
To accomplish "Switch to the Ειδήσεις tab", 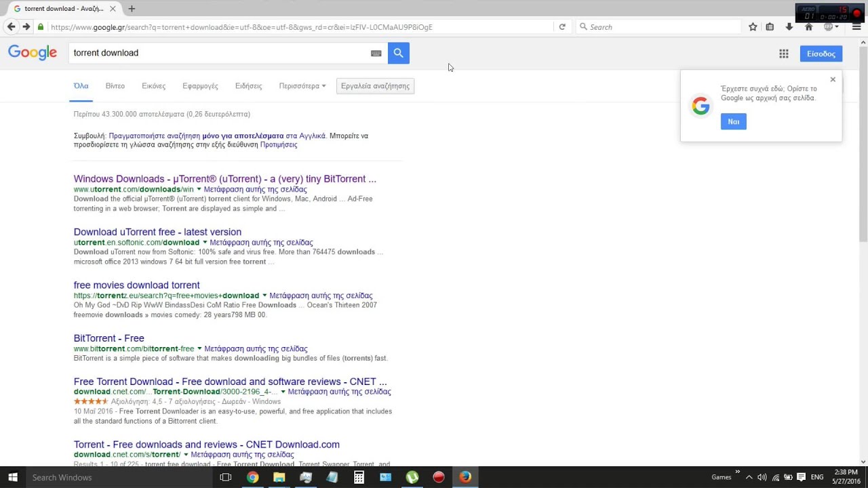I will click(248, 86).
